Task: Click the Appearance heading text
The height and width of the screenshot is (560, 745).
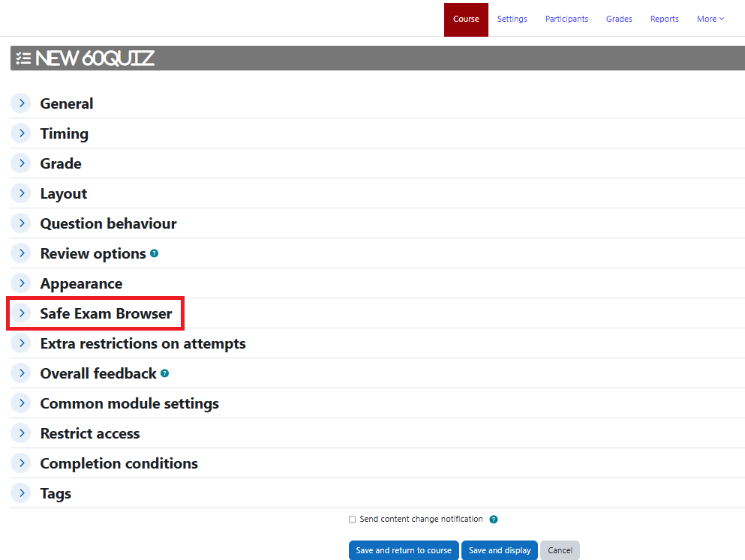Action: 81,284
